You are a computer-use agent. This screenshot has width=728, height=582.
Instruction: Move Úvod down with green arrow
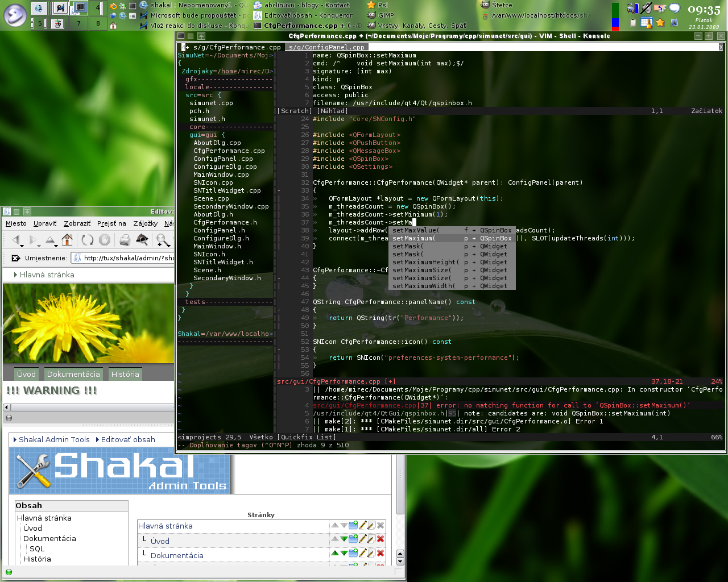pyautogui.click(x=344, y=539)
